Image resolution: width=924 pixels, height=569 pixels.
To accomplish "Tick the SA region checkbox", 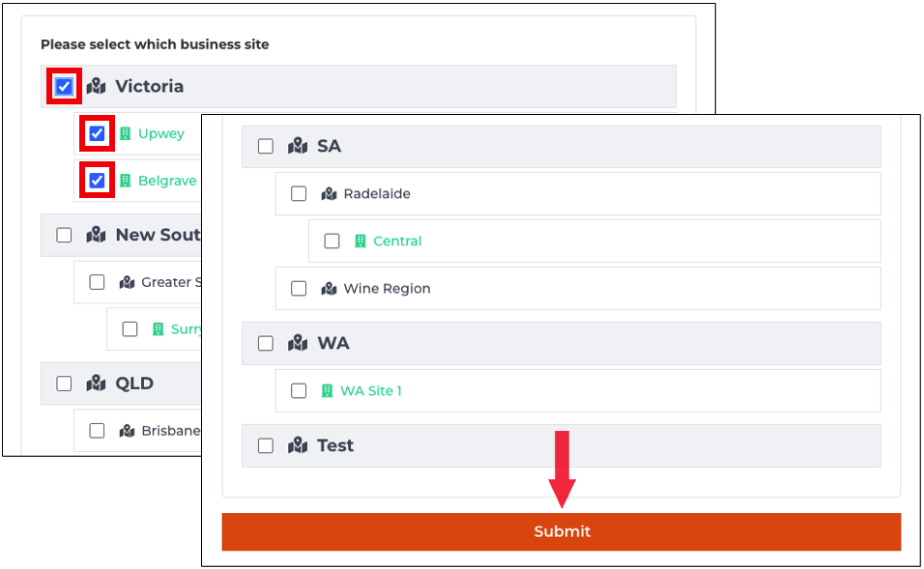I will point(266,146).
